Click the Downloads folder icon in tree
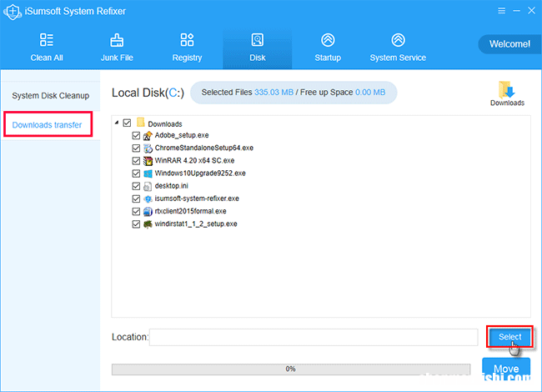This screenshot has height=392, width=542. click(140, 123)
